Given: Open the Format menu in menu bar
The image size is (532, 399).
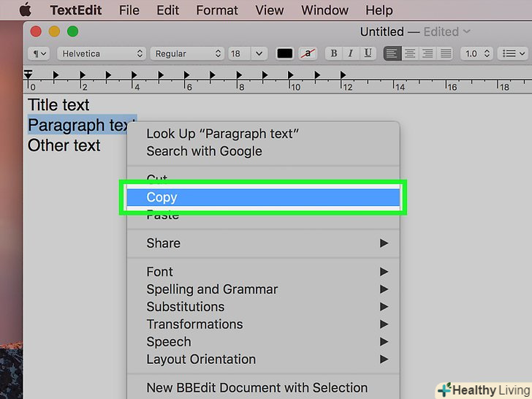Looking at the screenshot, I should (217, 10).
